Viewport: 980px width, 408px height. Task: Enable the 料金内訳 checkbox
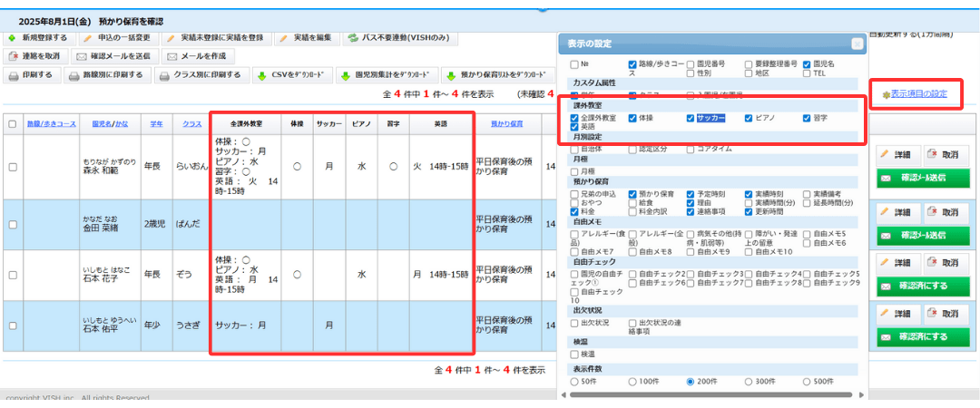coord(632,212)
